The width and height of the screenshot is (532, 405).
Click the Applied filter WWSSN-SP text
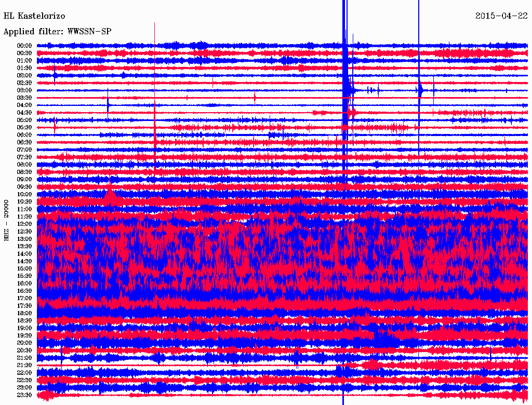point(57,32)
